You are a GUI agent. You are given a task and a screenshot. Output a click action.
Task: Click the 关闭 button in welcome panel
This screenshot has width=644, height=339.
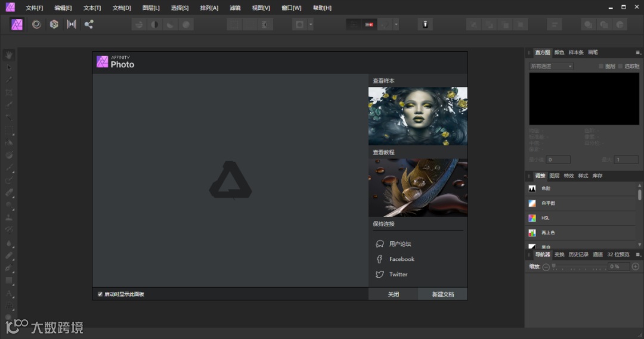(393, 294)
